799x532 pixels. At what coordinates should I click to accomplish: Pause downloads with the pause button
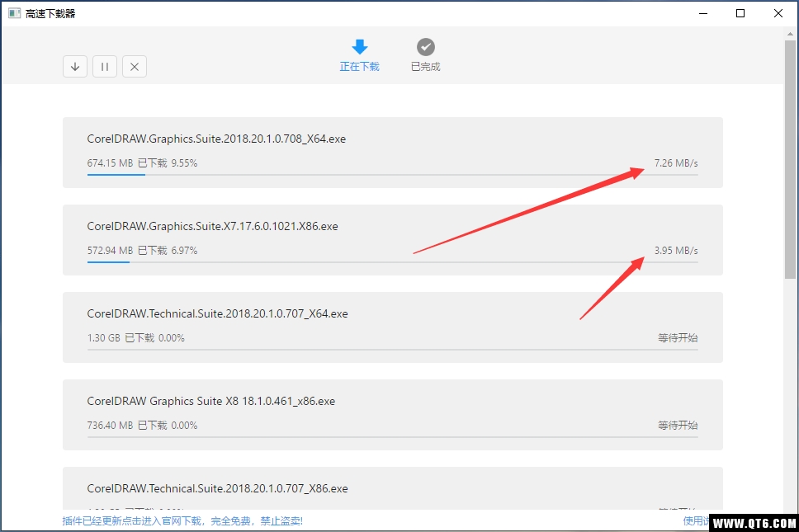pyautogui.click(x=105, y=67)
